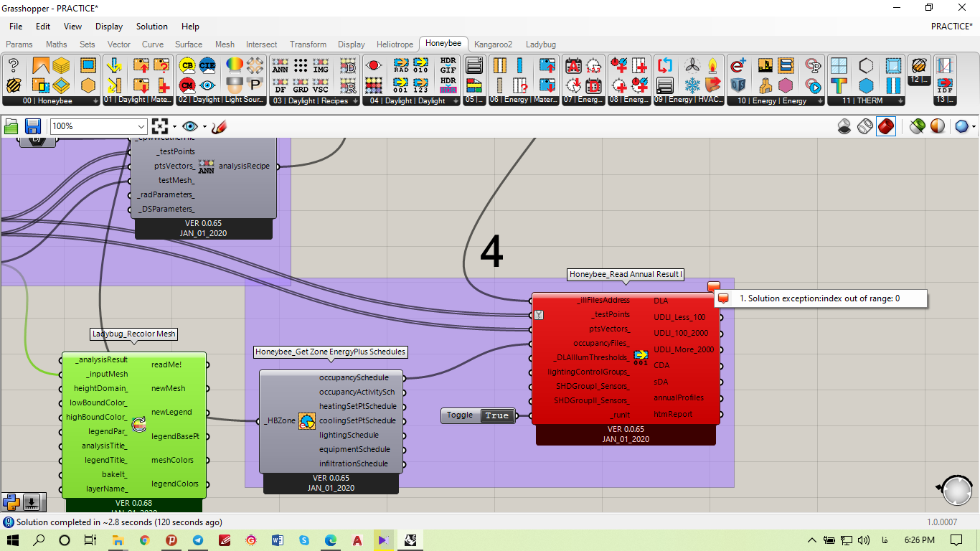Switch to the Ladybug tab

click(x=540, y=44)
